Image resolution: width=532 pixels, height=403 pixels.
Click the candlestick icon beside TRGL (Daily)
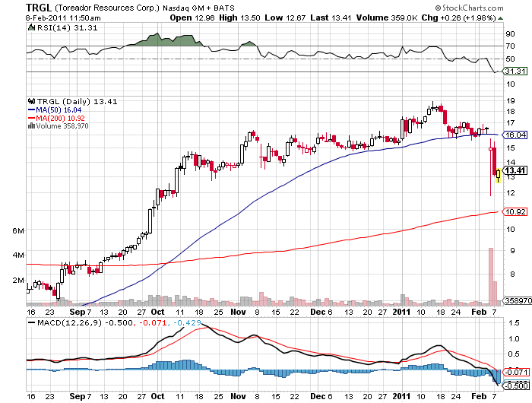click(x=32, y=101)
